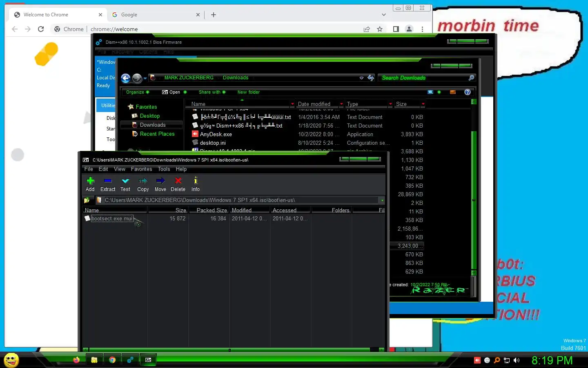Expand the Open button's dropdown arrow in Explorer
The image size is (588, 368).
(185, 92)
